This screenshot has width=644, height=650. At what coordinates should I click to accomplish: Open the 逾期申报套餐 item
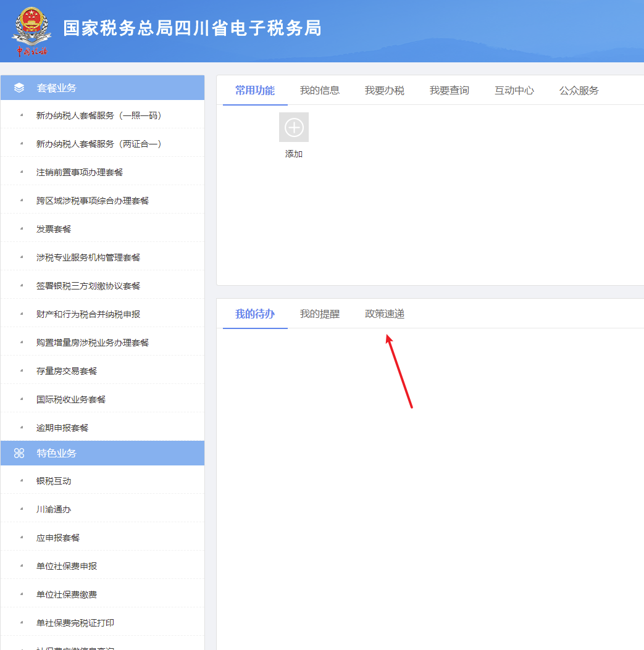[x=102, y=428]
